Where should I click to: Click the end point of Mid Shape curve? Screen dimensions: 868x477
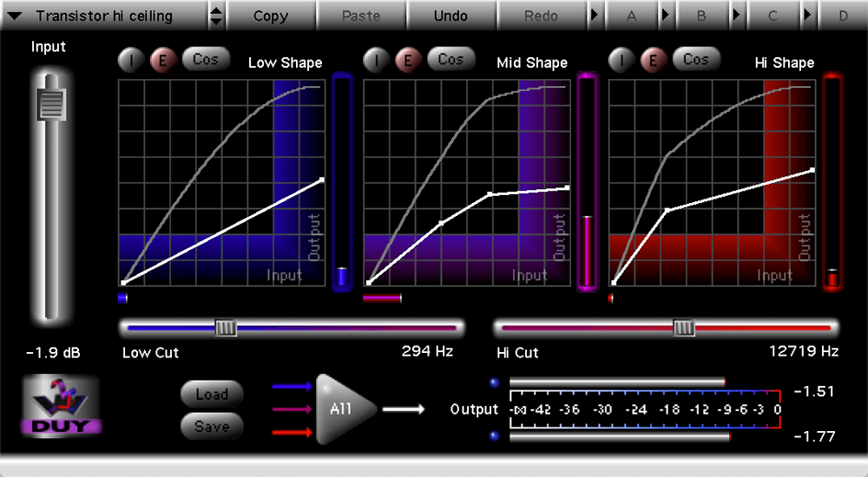[x=568, y=187]
